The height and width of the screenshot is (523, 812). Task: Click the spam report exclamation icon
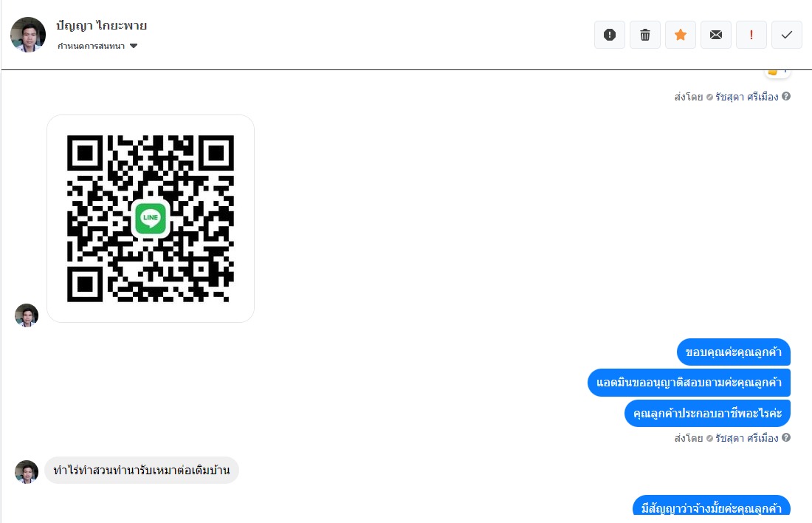[610, 35]
